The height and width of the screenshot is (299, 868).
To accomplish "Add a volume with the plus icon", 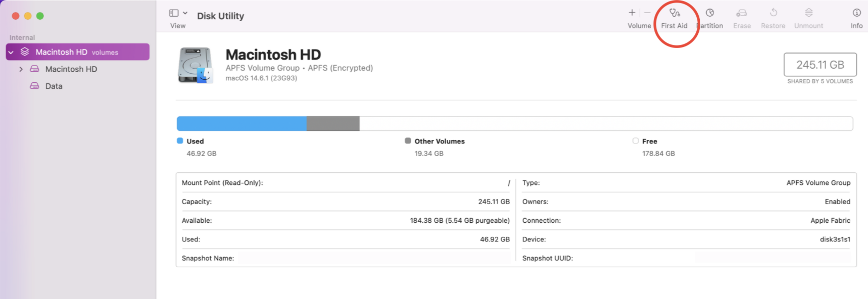I will tap(632, 13).
